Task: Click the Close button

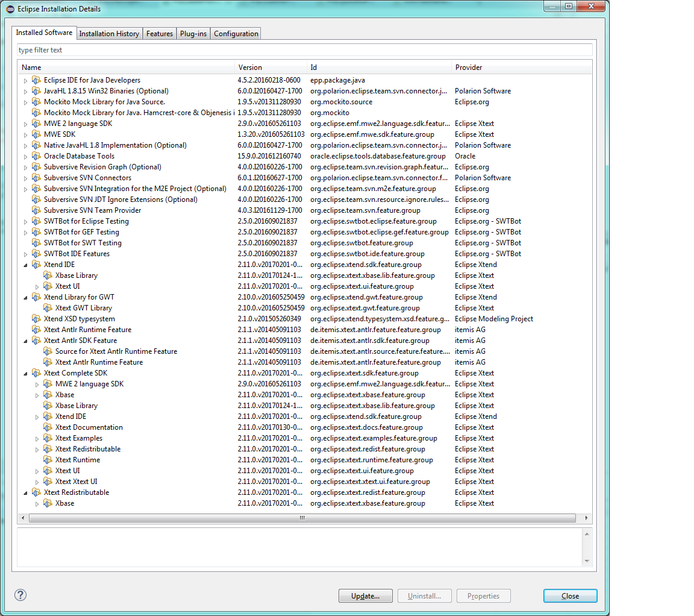Action: click(x=570, y=596)
